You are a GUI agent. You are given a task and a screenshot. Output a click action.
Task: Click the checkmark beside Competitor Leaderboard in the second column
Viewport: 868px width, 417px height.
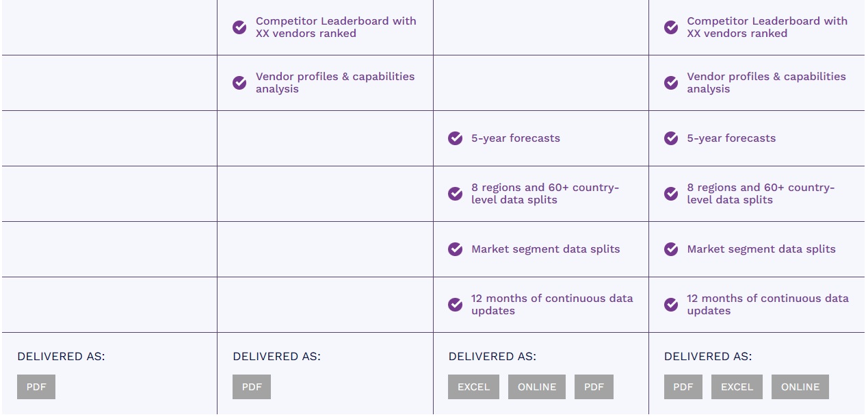coord(239,27)
